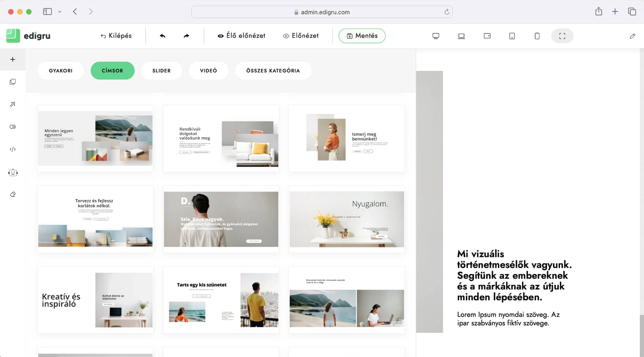
Task: Open the code editor sidebar icon
Action: 13,149
